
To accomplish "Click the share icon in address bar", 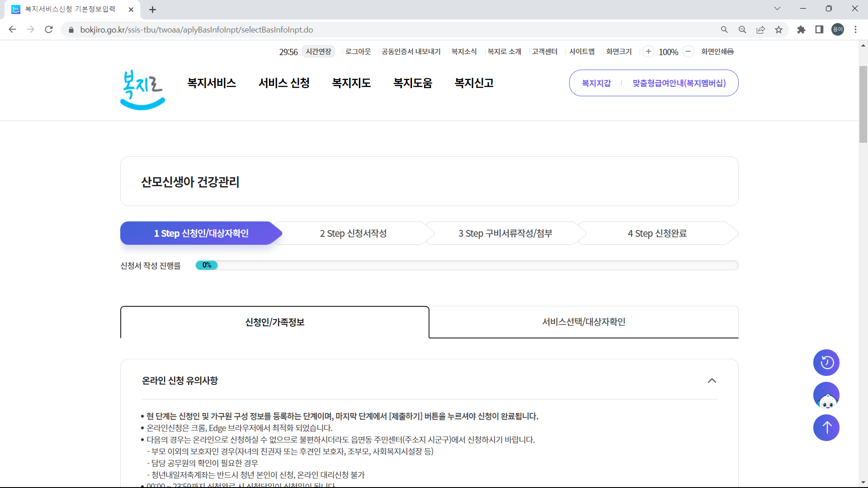I will (x=760, y=29).
